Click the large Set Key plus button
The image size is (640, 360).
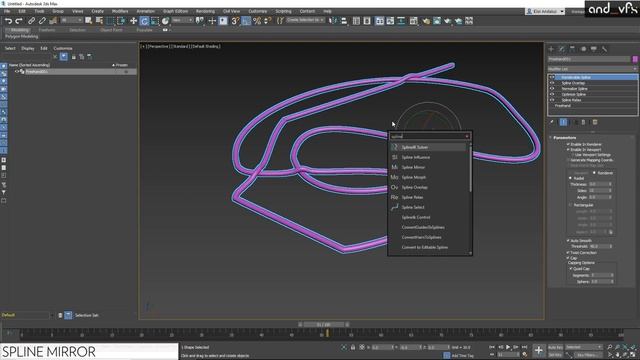point(538,350)
